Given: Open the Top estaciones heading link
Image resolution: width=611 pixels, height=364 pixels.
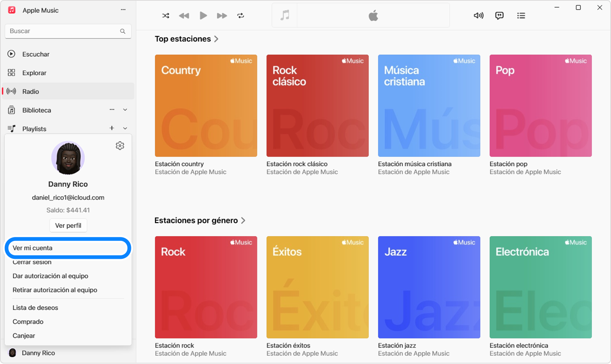Looking at the screenshot, I should coord(186,39).
